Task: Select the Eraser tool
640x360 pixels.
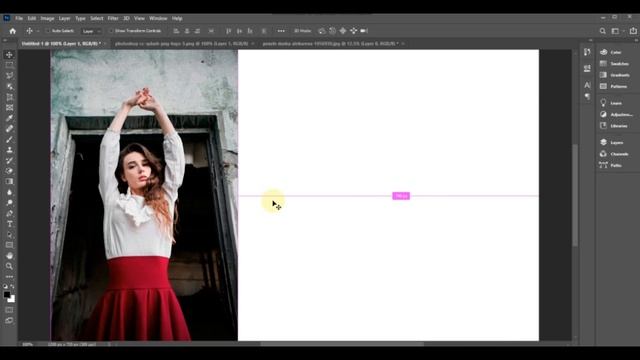Action: 9,171
